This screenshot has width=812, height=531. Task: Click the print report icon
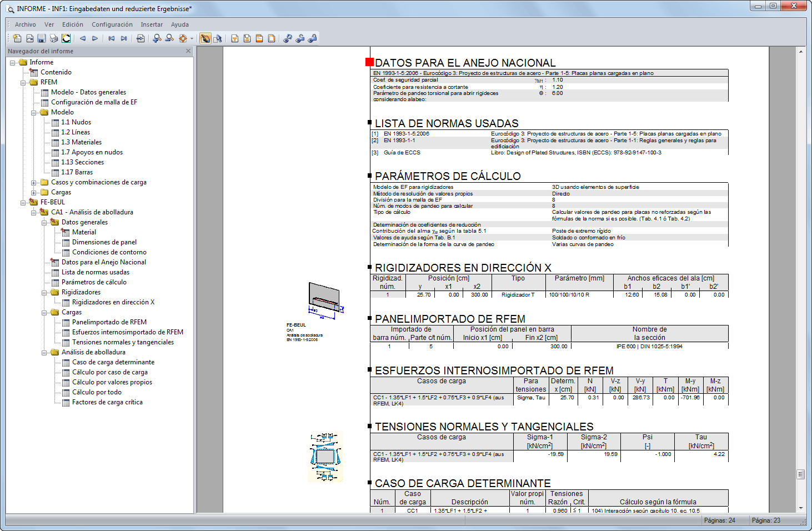click(54, 38)
